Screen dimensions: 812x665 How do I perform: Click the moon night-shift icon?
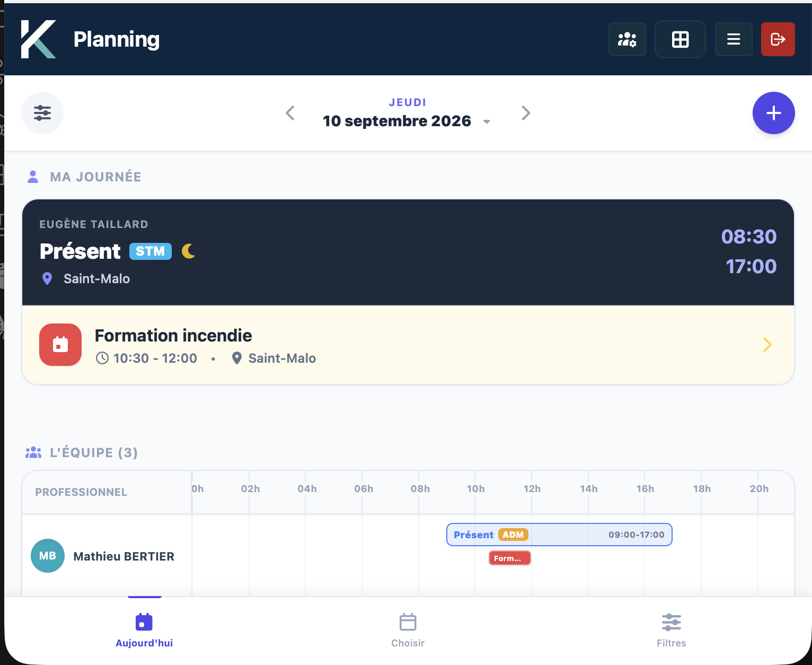[188, 251]
